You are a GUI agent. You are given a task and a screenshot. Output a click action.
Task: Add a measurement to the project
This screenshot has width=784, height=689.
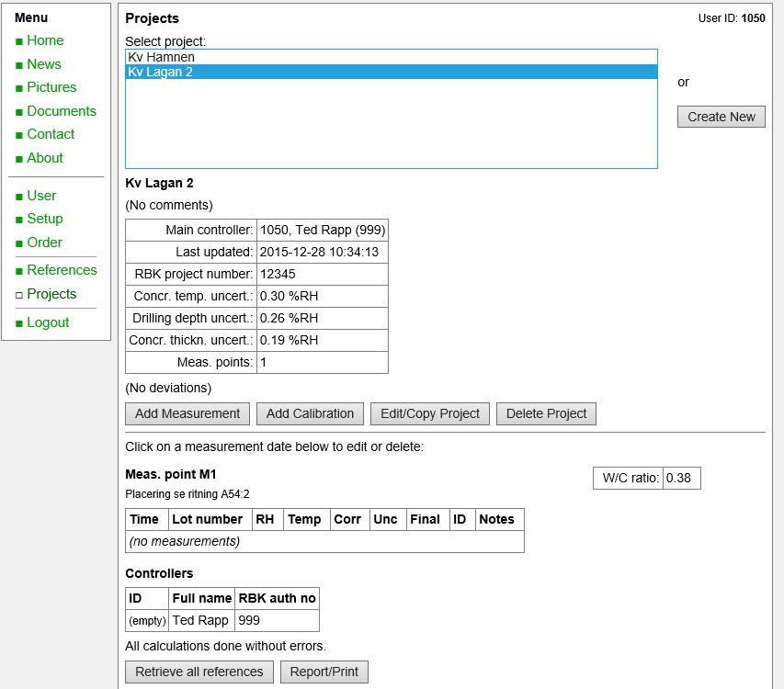point(187,413)
